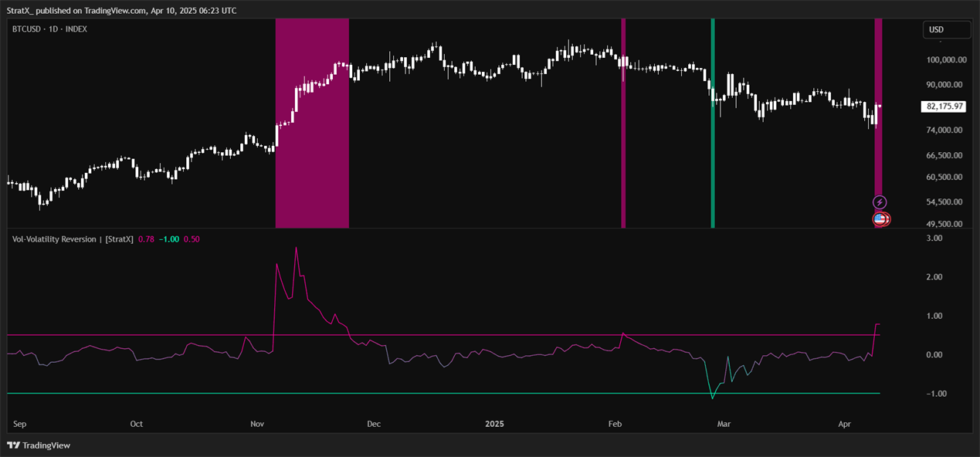The image size is (980, 457).
Task: Click the US flag economic event icon
Action: (880, 219)
